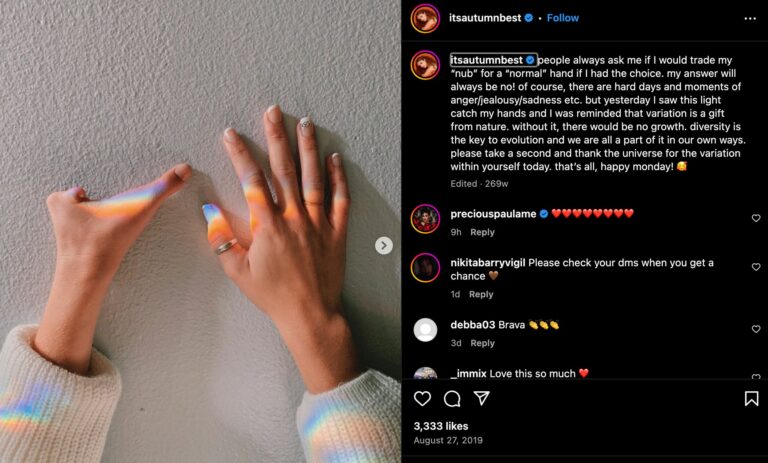Click the hands photo
The height and width of the screenshot is (463, 768).
click(200, 231)
